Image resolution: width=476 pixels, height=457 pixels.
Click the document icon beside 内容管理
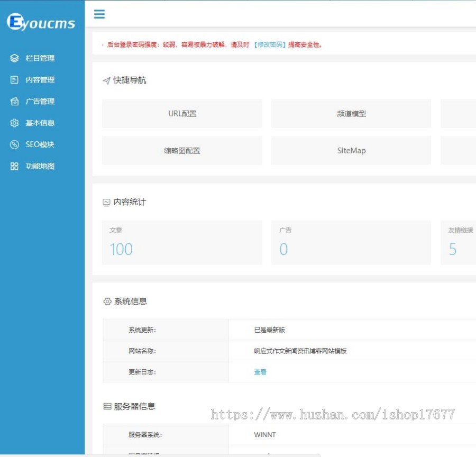(14, 80)
